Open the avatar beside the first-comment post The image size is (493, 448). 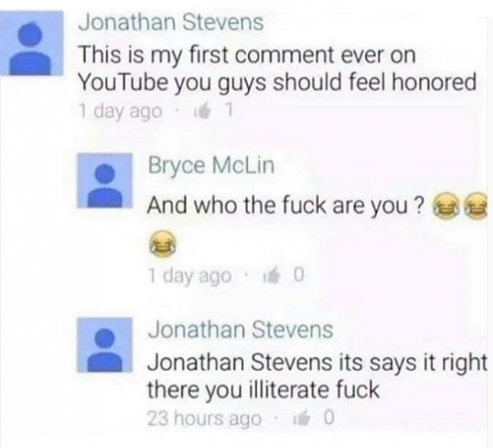pos(31,44)
